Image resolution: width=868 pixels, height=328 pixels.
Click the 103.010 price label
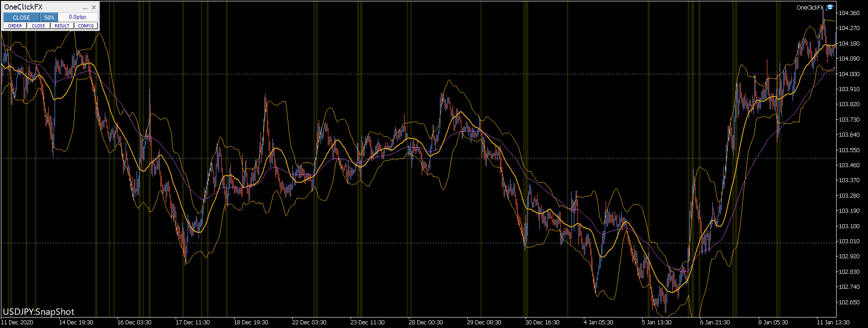pos(849,241)
